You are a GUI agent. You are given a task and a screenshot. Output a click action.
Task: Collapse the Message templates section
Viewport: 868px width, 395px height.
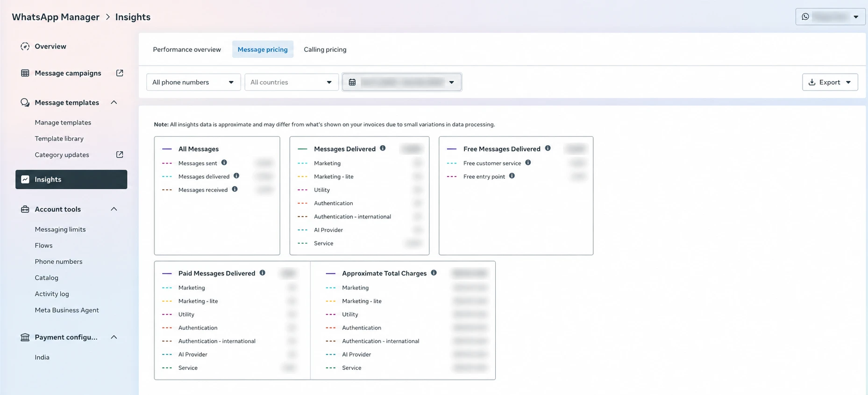coord(114,102)
